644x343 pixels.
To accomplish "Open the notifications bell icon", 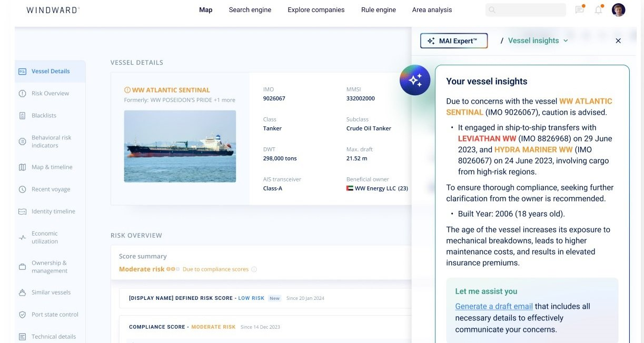I will point(598,9).
